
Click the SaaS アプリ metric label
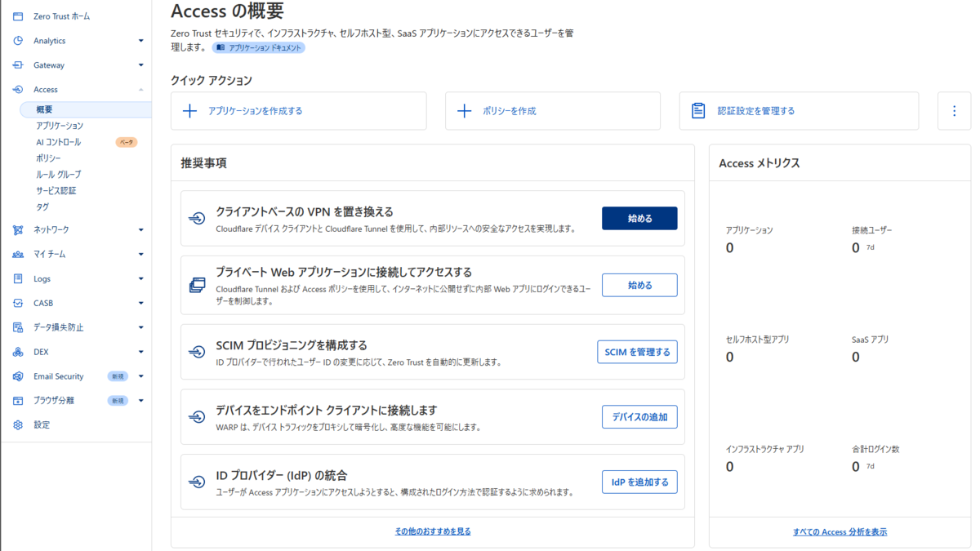tap(870, 340)
